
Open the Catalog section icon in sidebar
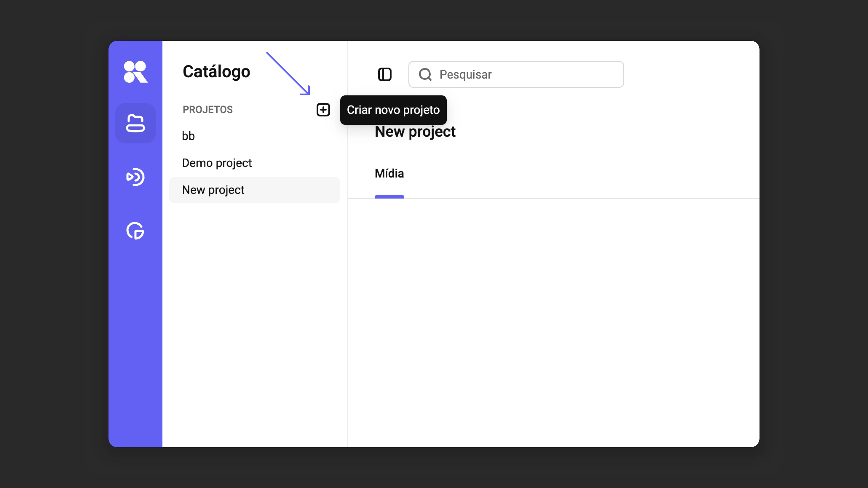point(135,123)
